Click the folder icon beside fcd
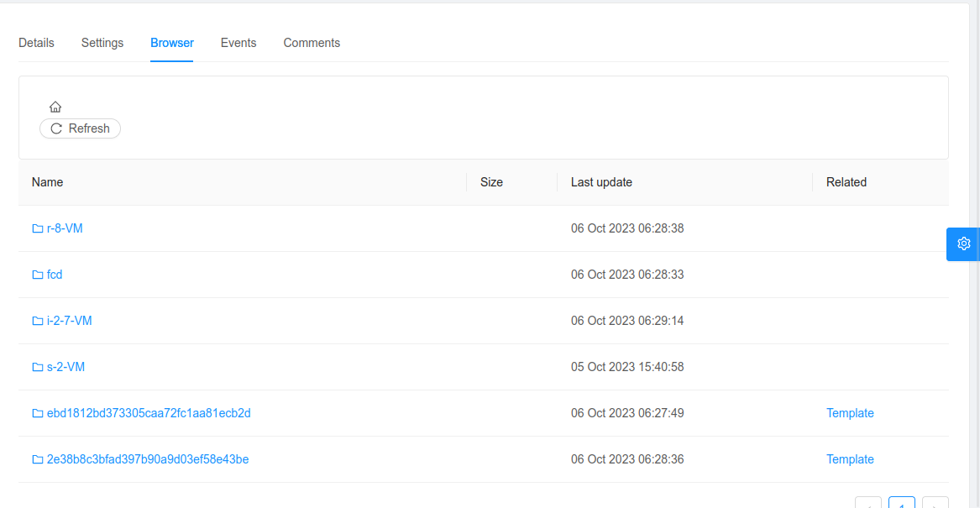 (37, 274)
